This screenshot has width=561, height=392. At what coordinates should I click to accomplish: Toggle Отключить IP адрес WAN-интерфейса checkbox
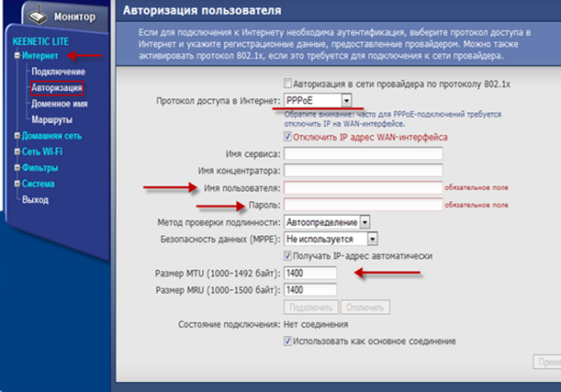288,136
